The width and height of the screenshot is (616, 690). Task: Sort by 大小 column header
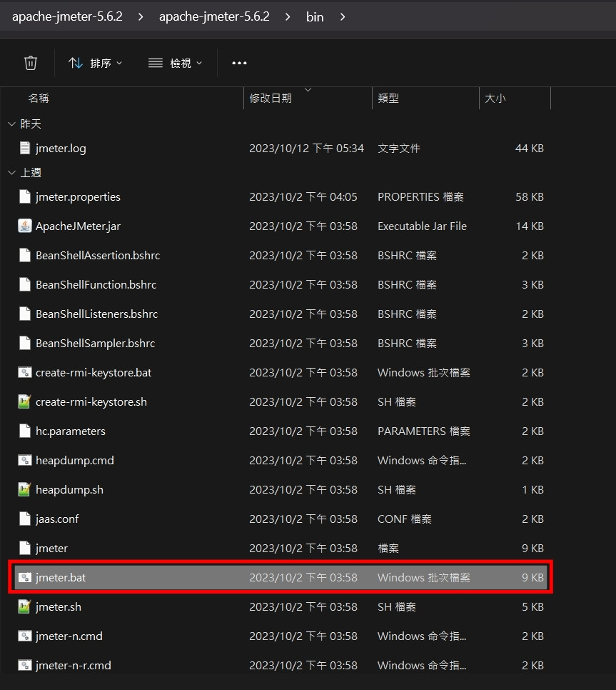[x=495, y=98]
